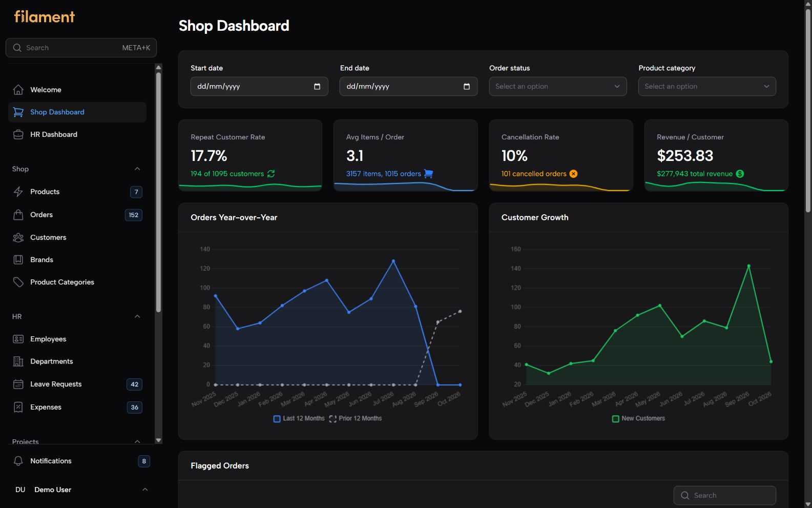812x508 pixels.
Task: Click the Product Categories tag icon
Action: pos(18,282)
